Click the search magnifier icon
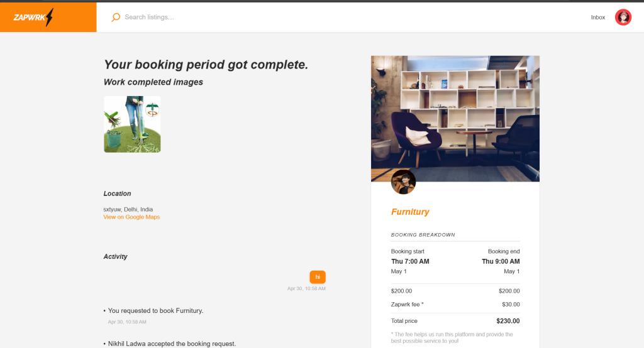Screen dimensions: 644x348 pyautogui.click(x=116, y=18)
